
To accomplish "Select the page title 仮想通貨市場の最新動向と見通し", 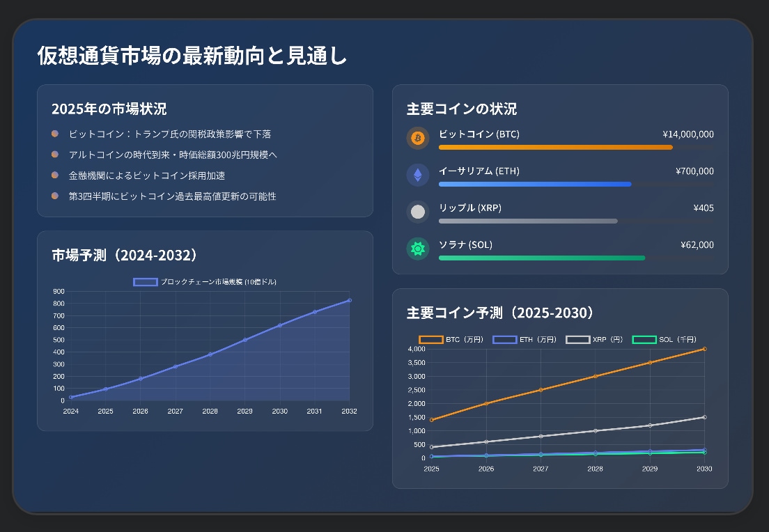I will (x=192, y=56).
